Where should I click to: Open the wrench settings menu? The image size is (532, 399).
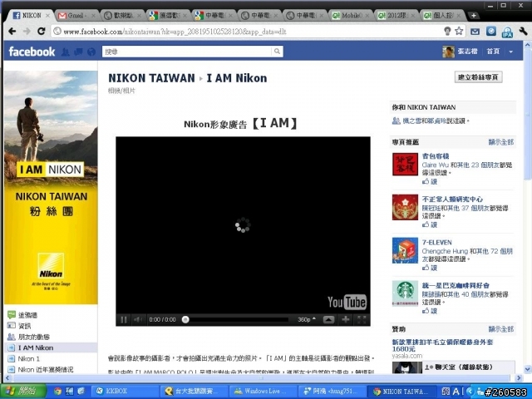pos(523,32)
